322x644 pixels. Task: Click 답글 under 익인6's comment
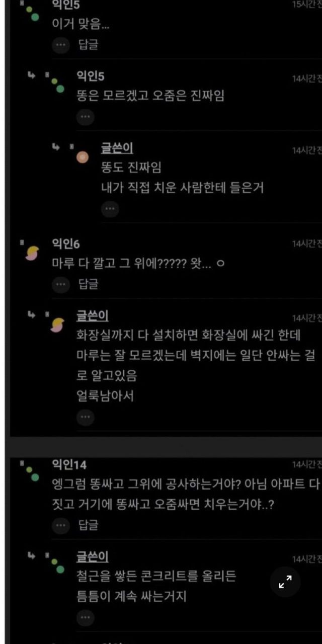[x=88, y=284]
